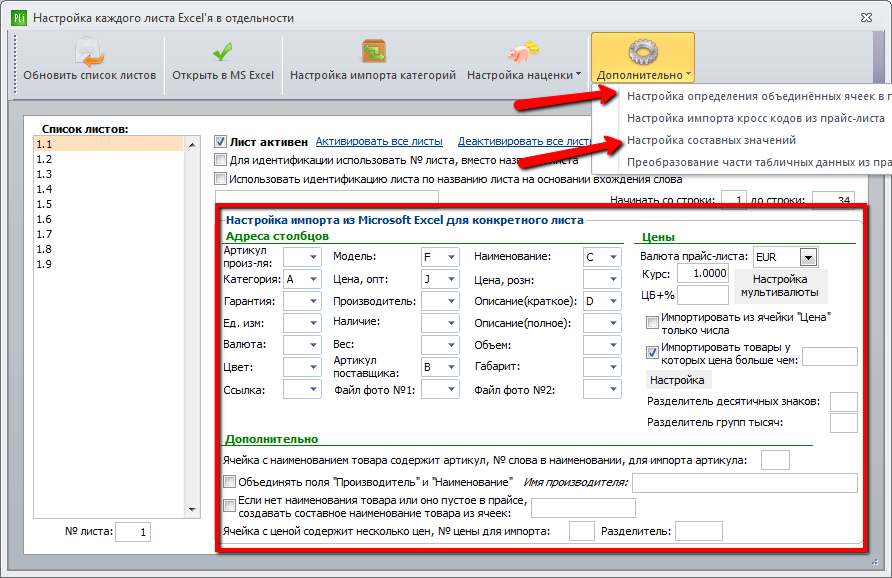
Task: Open the Валюта прайс-листа currency dropdown
Action: [808, 257]
